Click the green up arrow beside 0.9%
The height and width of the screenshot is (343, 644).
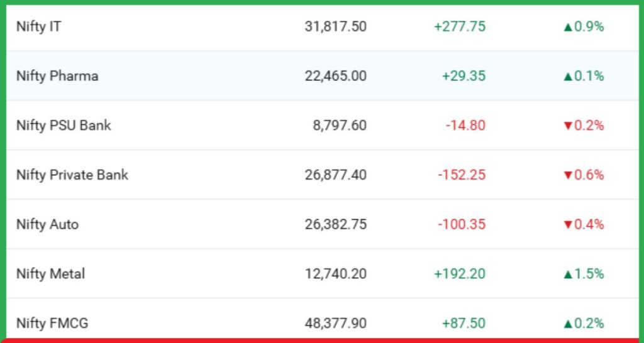[x=569, y=27]
